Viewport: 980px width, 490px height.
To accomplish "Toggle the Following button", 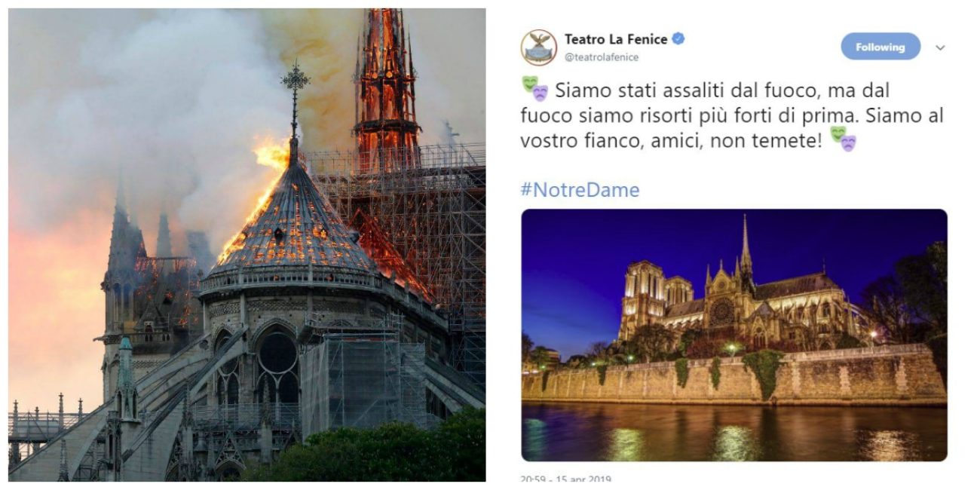I will (880, 47).
